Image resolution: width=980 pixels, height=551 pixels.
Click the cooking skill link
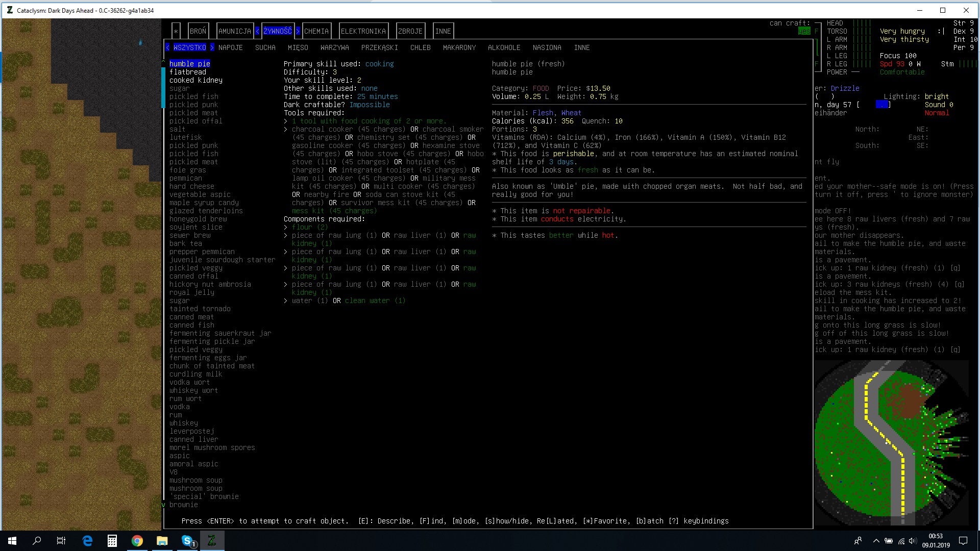[380, 64]
